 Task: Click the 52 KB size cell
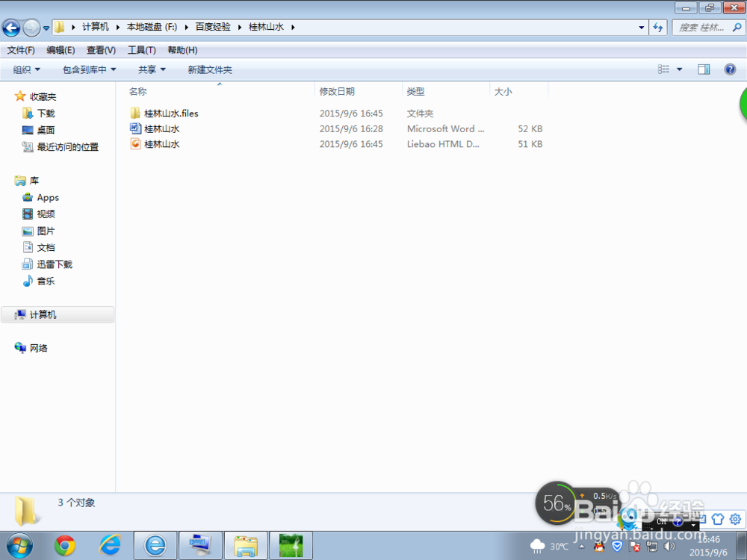click(x=530, y=128)
